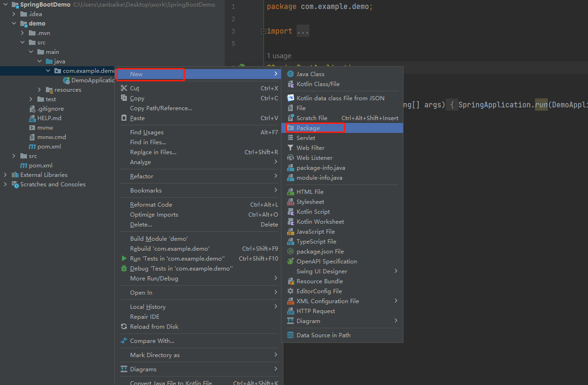
Task: Open the Refactor submenu
Action: 142,176
